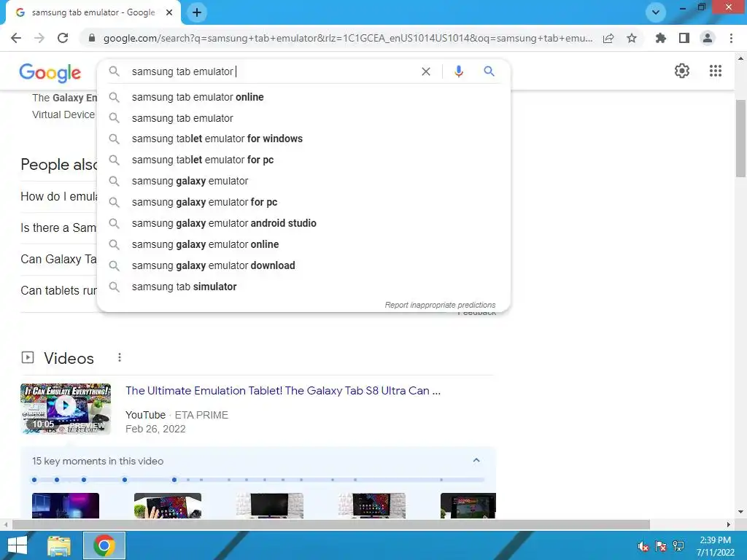The height and width of the screenshot is (560, 747).
Task: Click into the Google search input field
Action: pyautogui.click(x=271, y=71)
